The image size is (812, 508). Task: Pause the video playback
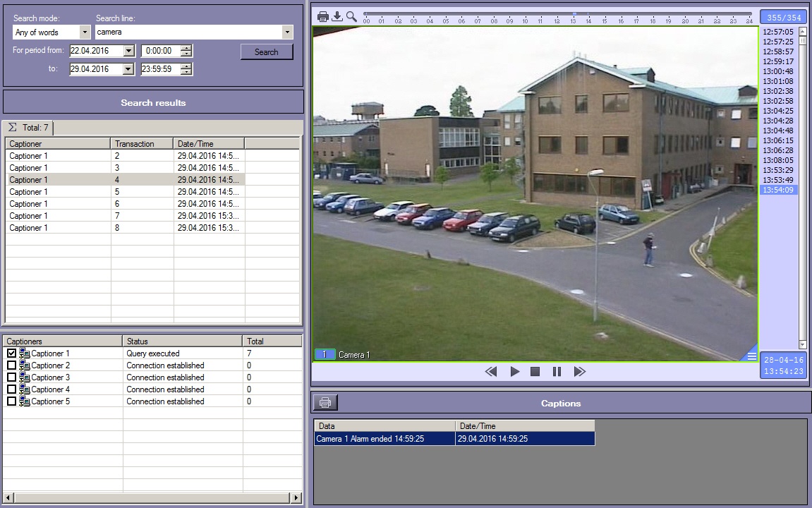point(557,372)
